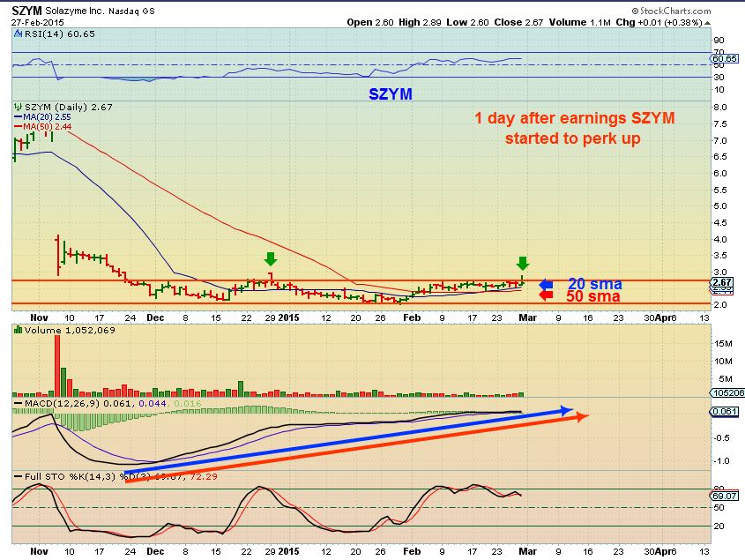
Task: Click the 8.0 price axis label
Action: [720, 107]
